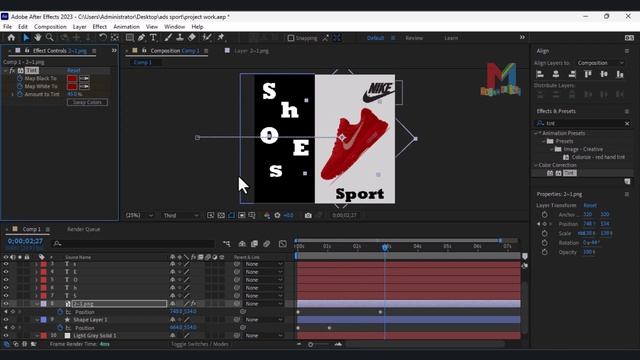Reset the Tint effect
This screenshot has width=640, height=360.
tap(73, 70)
